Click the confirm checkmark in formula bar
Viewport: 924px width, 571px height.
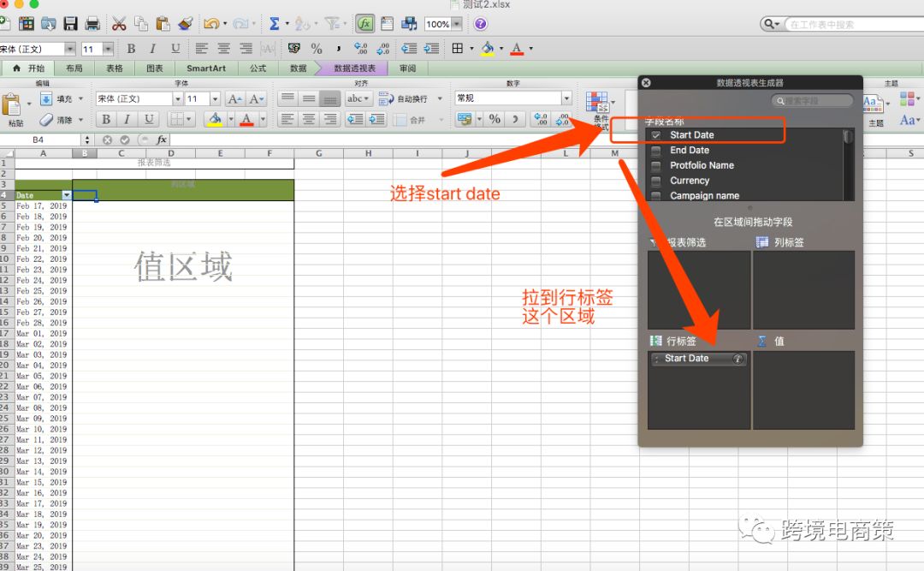pyautogui.click(x=125, y=140)
